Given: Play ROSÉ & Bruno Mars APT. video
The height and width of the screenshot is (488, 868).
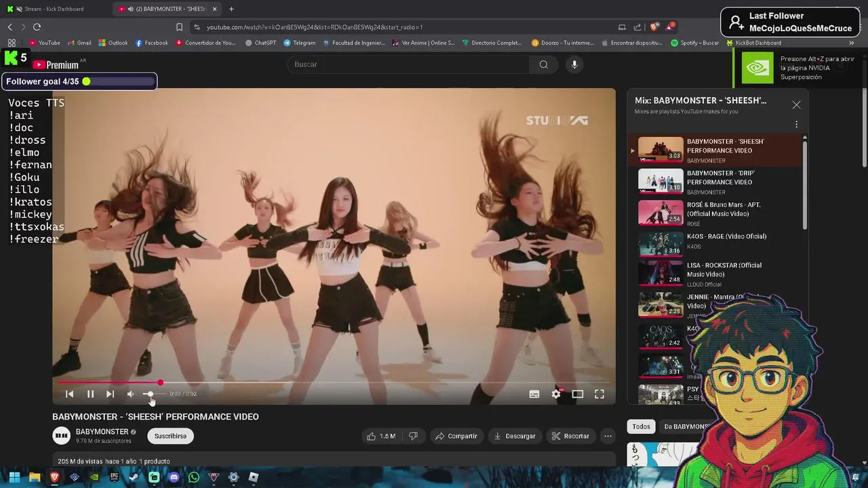Looking at the screenshot, I should coord(715,213).
